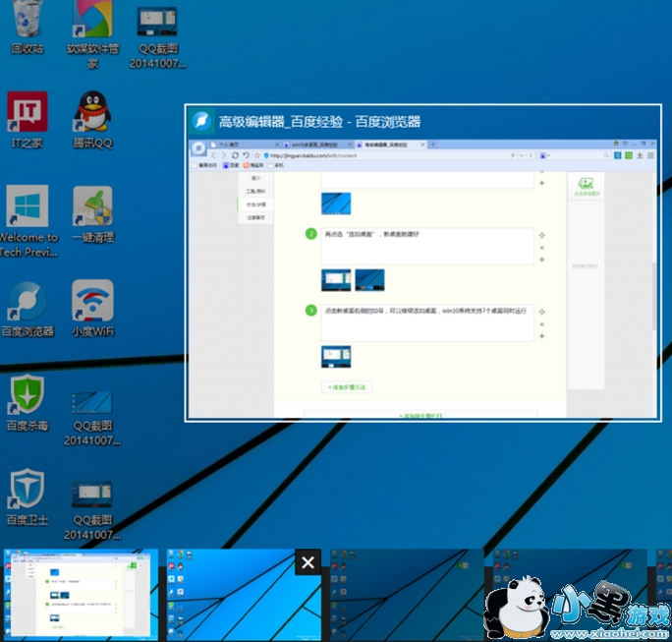Open the 软媒软件管家 desktop icon
Screen dimensions: 672x642
(x=93, y=20)
